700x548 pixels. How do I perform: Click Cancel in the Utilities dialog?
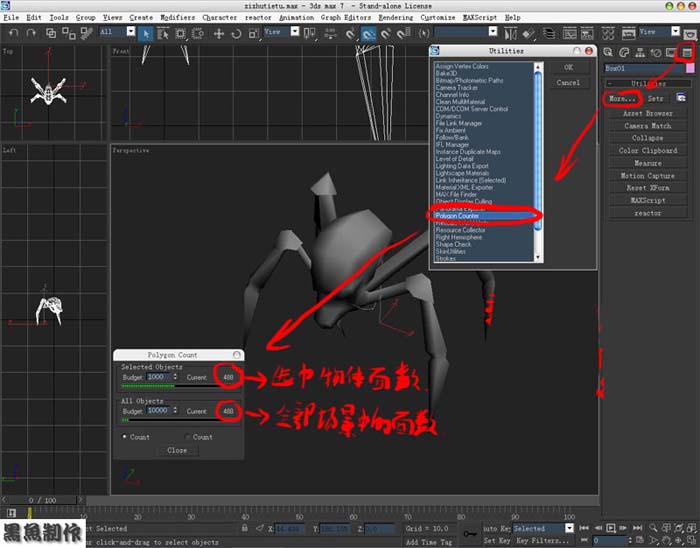pyautogui.click(x=568, y=83)
